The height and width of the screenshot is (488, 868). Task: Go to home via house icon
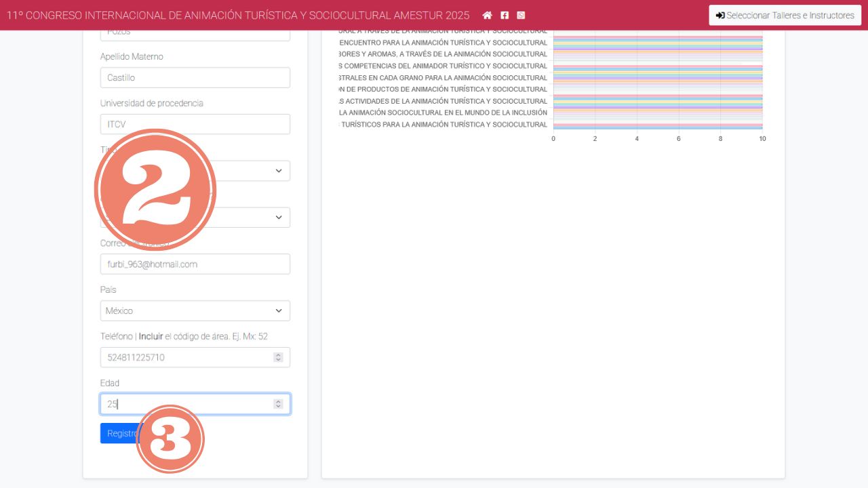(x=487, y=15)
